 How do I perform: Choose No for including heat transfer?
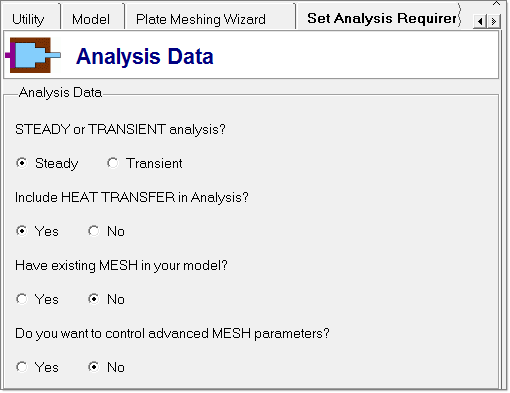(94, 231)
